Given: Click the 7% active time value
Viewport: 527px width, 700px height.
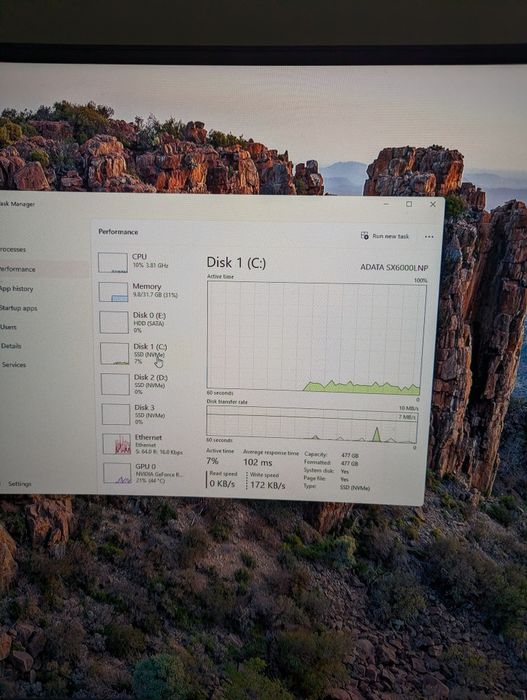Looking at the screenshot, I should pyautogui.click(x=212, y=461).
